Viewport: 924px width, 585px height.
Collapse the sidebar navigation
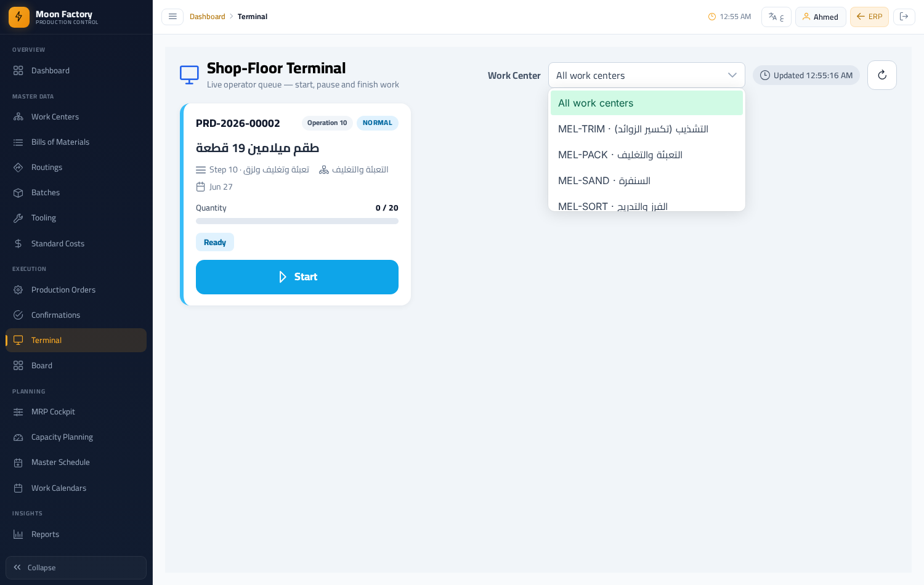click(76, 568)
